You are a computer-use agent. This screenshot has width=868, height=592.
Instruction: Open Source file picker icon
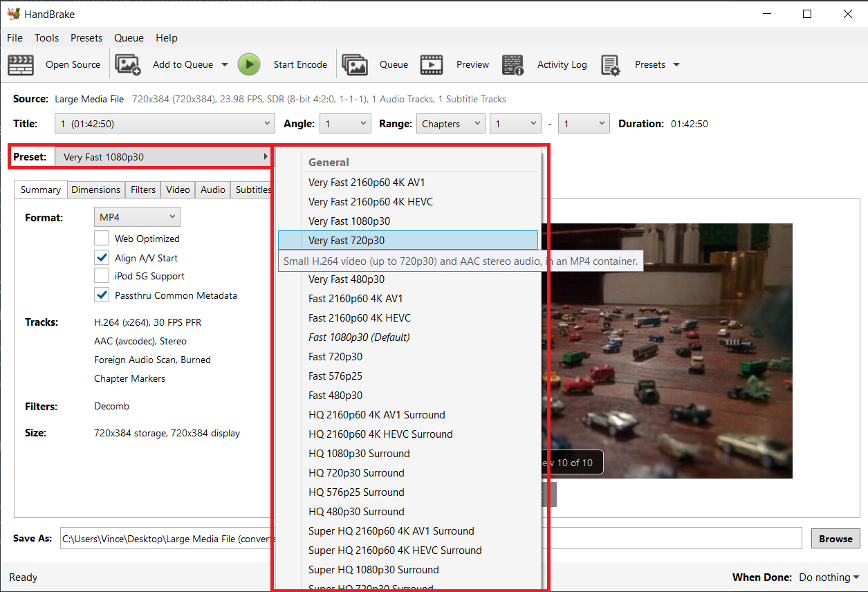click(21, 64)
